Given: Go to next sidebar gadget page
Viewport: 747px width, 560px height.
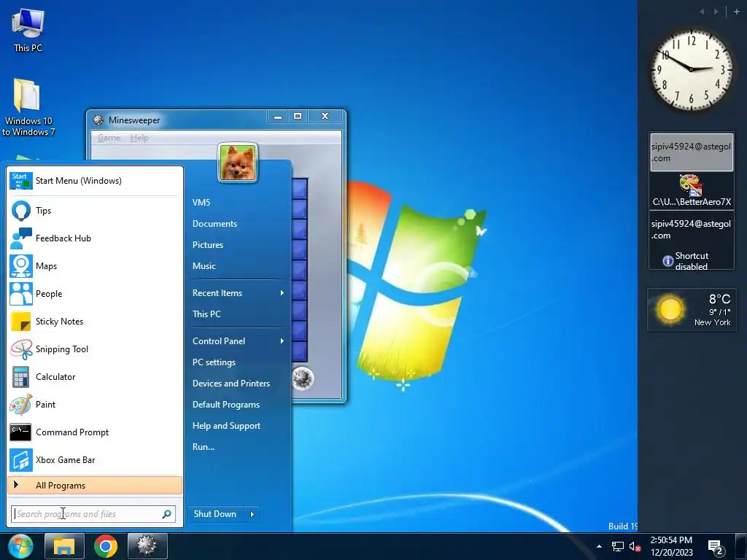Looking at the screenshot, I should [716, 12].
